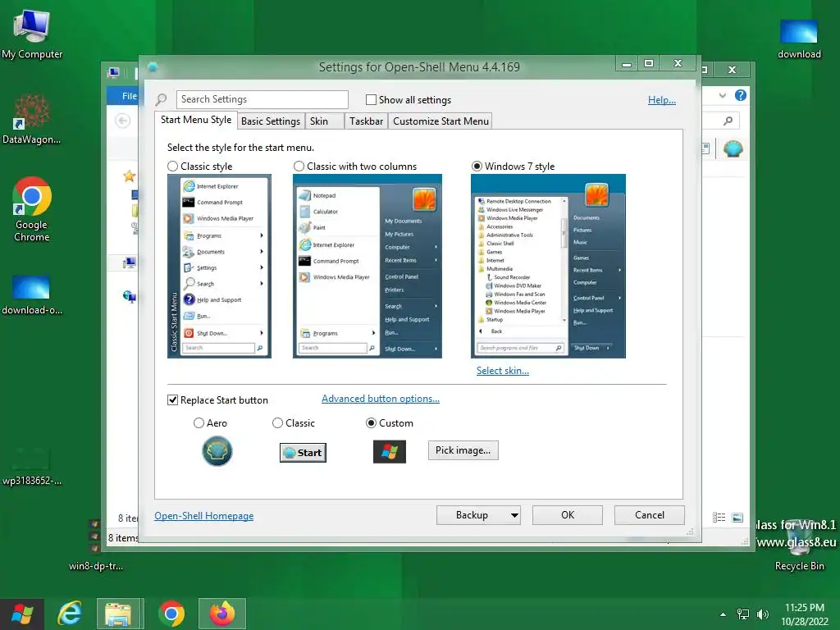
Task: Open download-o... desktop image file
Action: click(32, 294)
